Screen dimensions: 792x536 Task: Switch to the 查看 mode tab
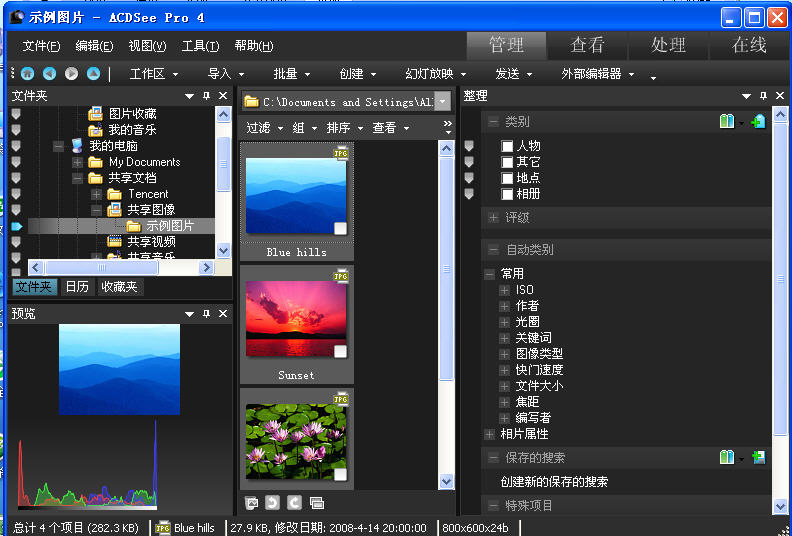tap(587, 45)
